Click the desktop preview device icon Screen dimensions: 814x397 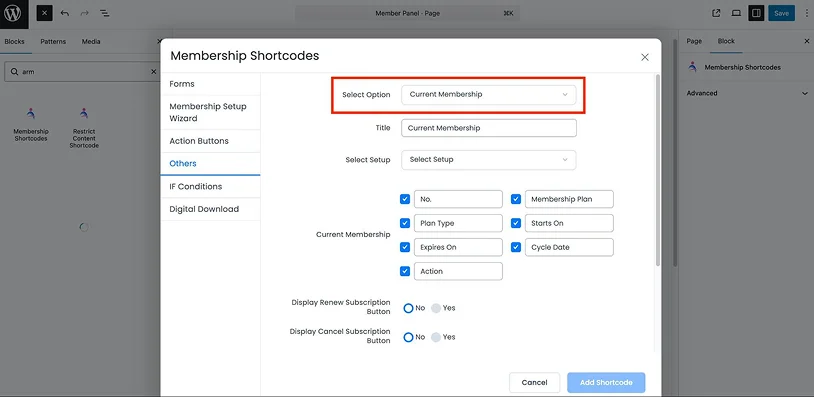click(736, 13)
